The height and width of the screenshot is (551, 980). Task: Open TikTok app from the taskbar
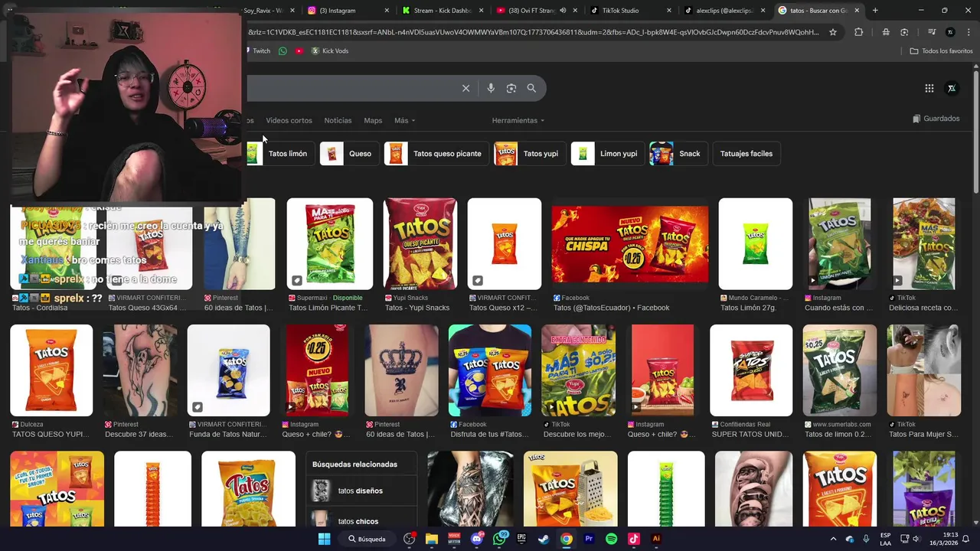(633, 539)
